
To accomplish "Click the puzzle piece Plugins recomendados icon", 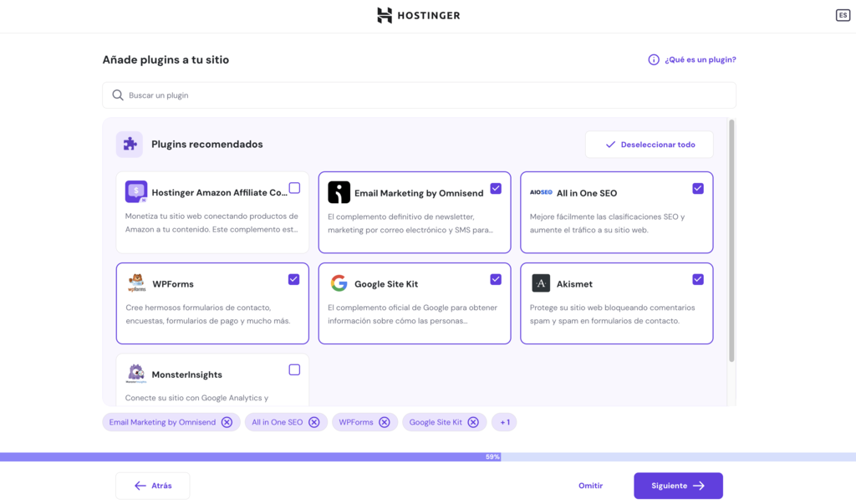I will (x=130, y=144).
